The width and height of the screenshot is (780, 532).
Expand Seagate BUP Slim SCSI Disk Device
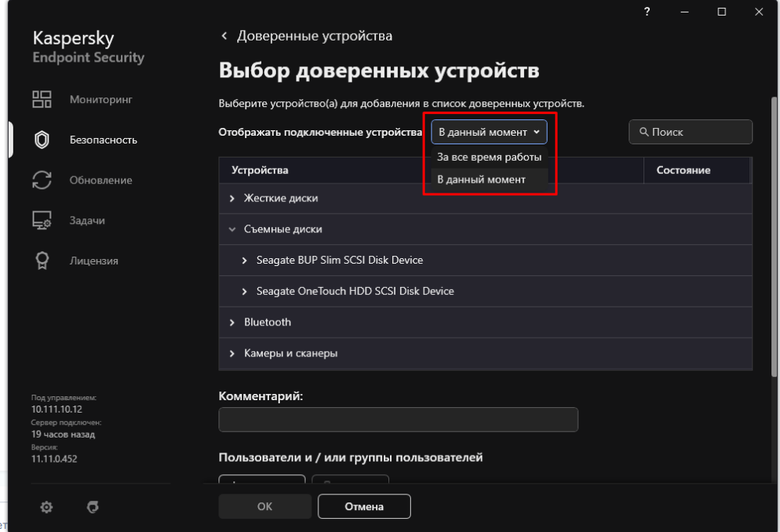coord(245,260)
